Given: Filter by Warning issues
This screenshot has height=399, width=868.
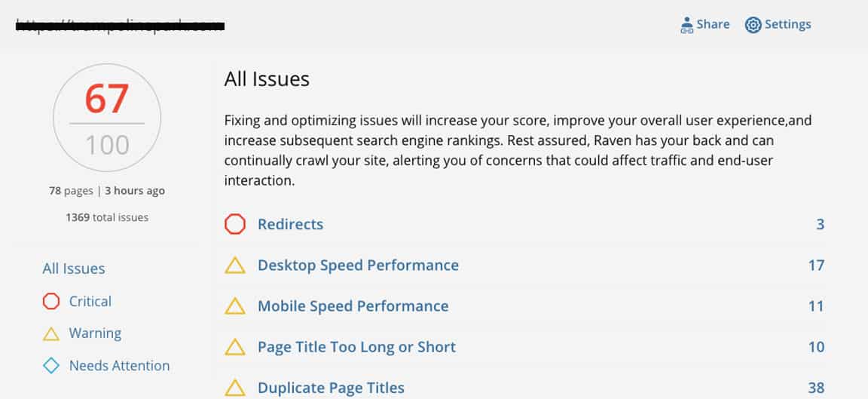Looking at the screenshot, I should click(95, 333).
